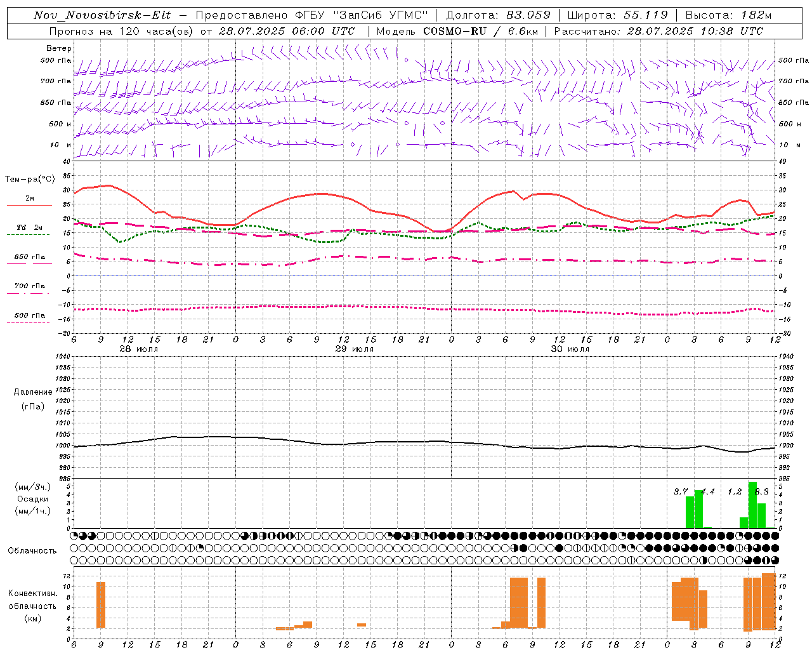Screen dimensions: 812x650
Task: Click the red 2м temperature legend line
Action: [x=29, y=206]
